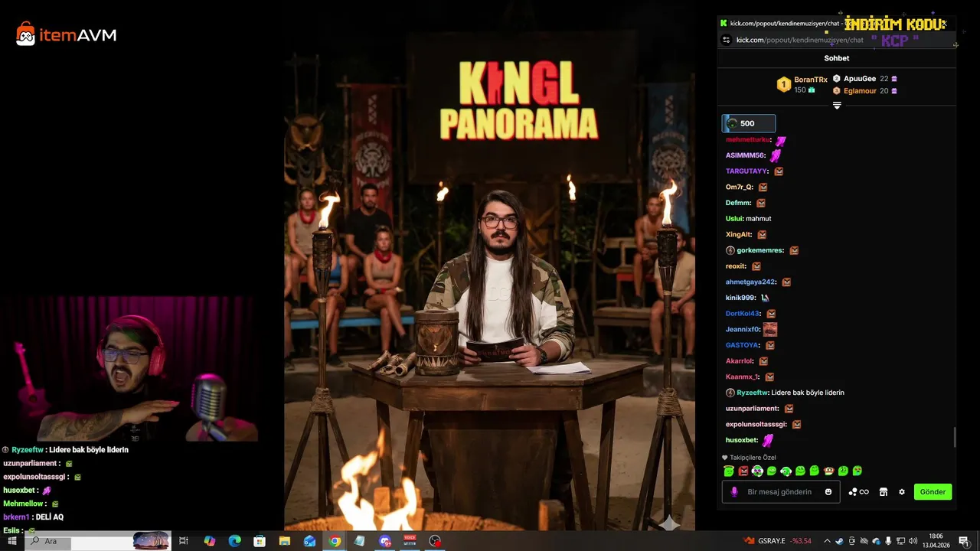The height and width of the screenshot is (551, 980).
Task: Open File Explorer from the taskbar
Action: (285, 541)
